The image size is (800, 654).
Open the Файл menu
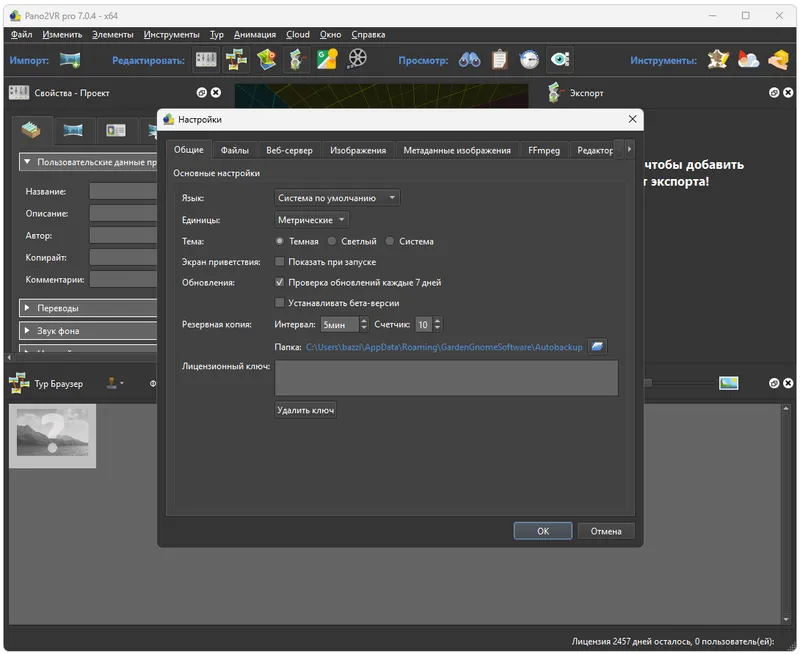21,35
